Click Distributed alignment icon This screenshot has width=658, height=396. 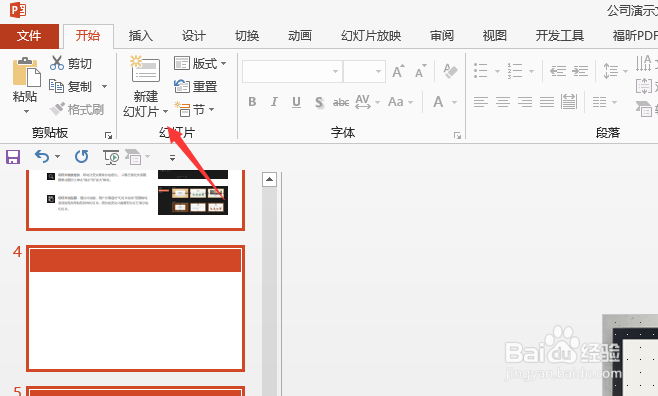[569, 102]
